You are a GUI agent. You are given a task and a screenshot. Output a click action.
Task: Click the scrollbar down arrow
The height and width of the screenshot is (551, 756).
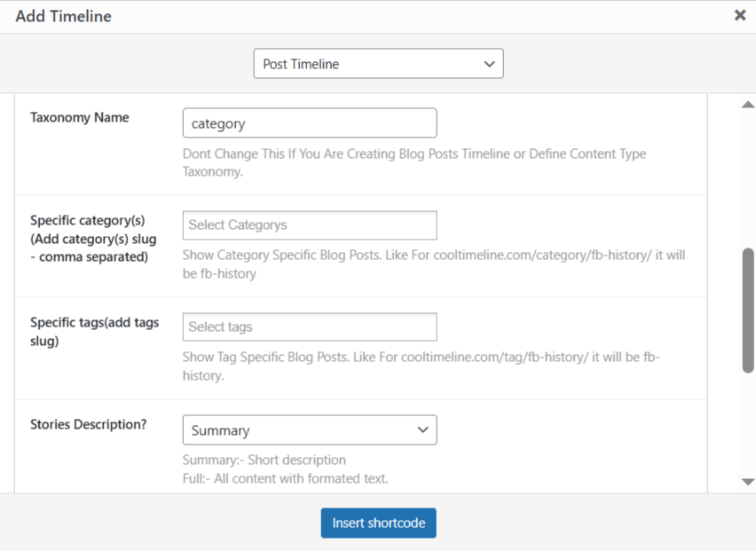(747, 480)
